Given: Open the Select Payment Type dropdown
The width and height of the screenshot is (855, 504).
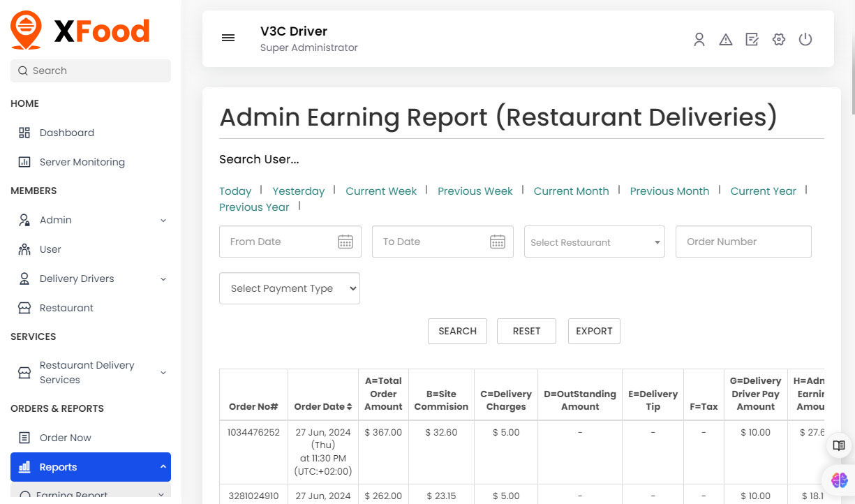Looking at the screenshot, I should [x=289, y=288].
